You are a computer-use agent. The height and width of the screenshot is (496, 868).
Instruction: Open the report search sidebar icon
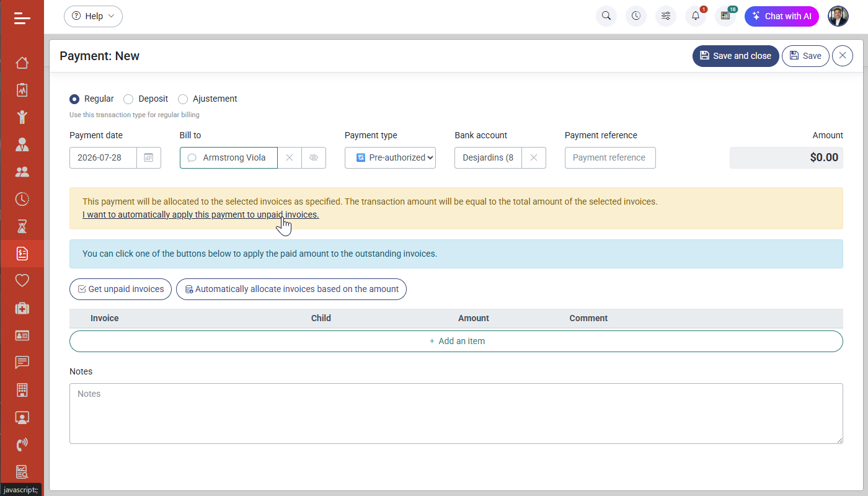pyautogui.click(x=22, y=472)
